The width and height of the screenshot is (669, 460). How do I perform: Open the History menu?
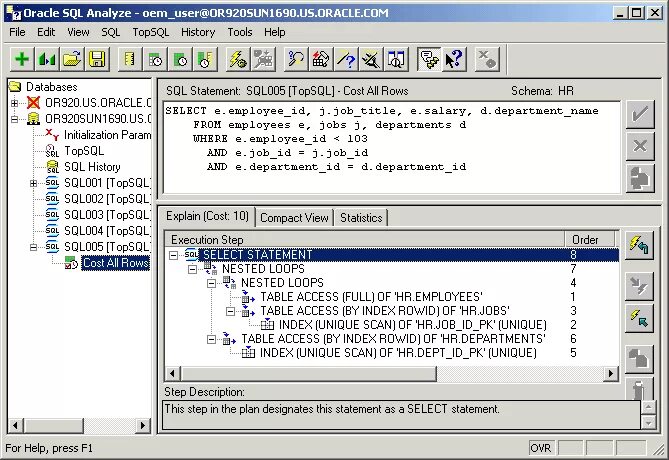pos(198,32)
